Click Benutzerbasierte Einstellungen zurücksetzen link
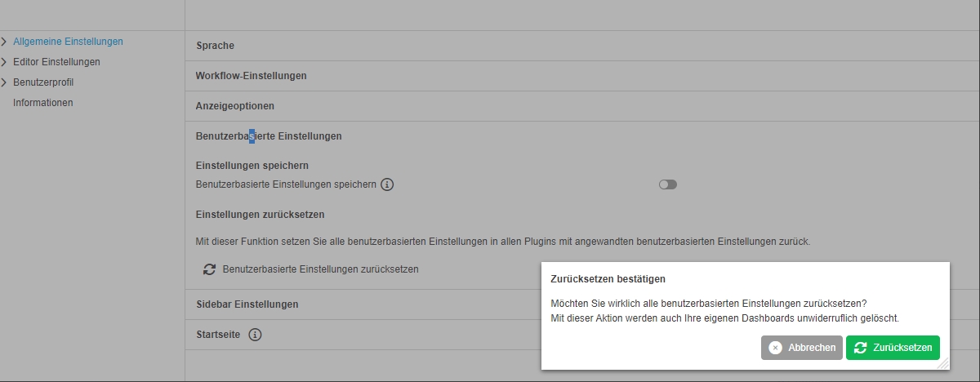This screenshot has height=382, width=980. [320, 269]
